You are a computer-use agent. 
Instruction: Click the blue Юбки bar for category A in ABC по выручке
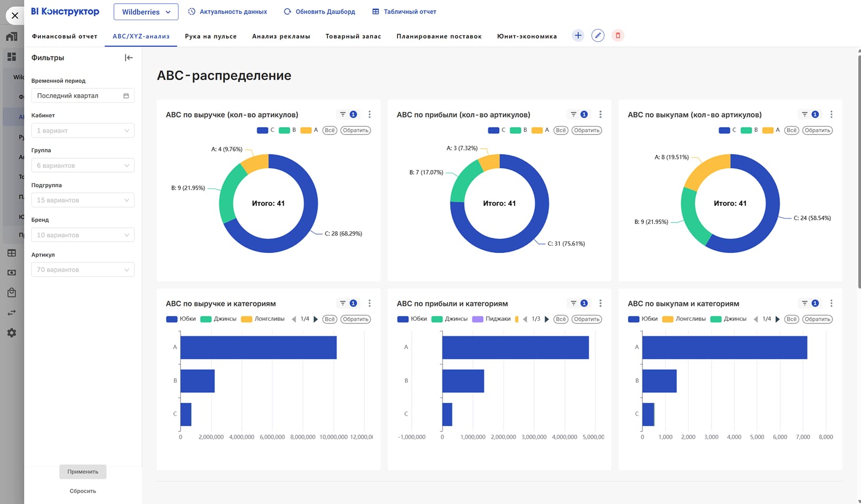tap(258, 347)
